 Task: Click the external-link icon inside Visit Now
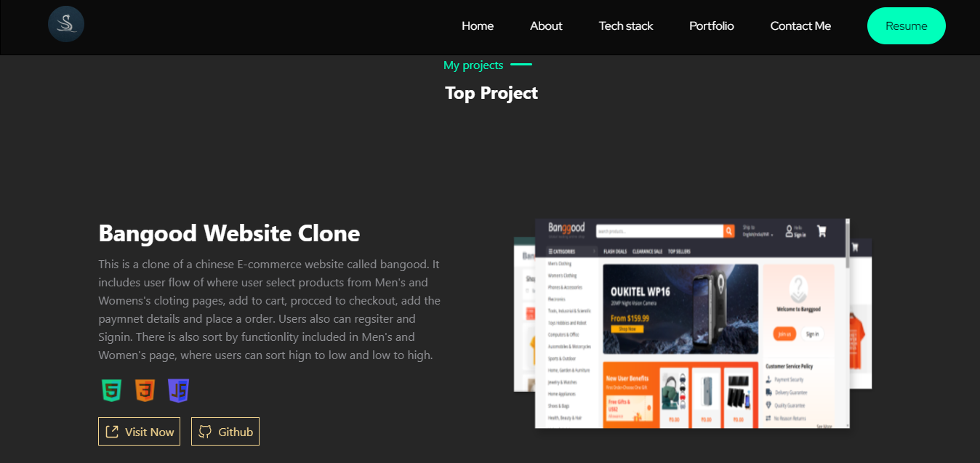click(112, 431)
